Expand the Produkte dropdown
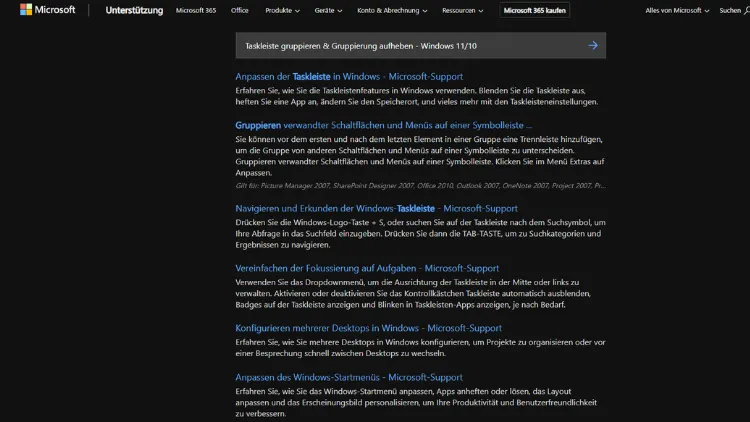Image resolution: width=750 pixels, height=422 pixels. [x=282, y=10]
